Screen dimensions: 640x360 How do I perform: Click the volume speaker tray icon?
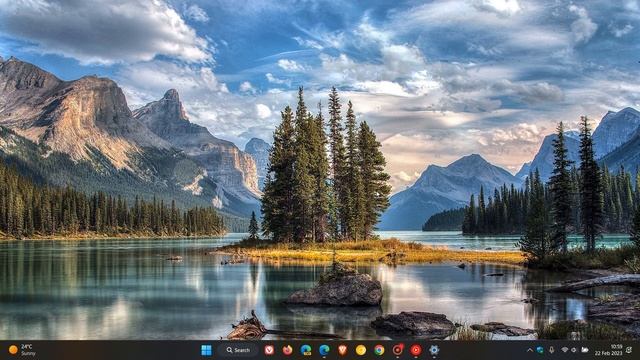click(x=574, y=350)
